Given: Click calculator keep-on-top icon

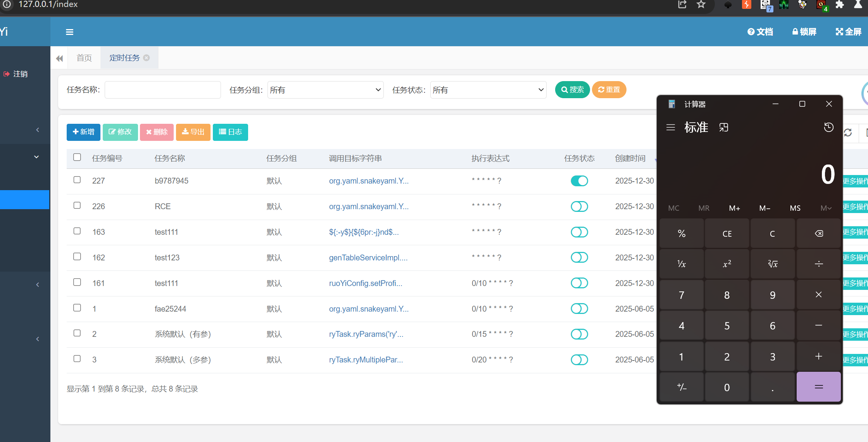Looking at the screenshot, I should pyautogui.click(x=723, y=127).
